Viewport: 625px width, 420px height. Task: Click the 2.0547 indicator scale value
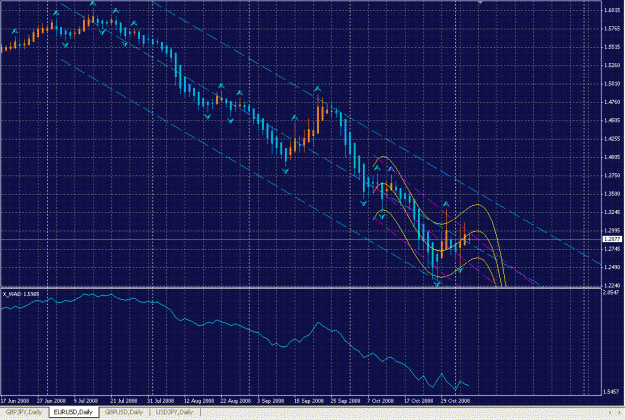point(611,292)
